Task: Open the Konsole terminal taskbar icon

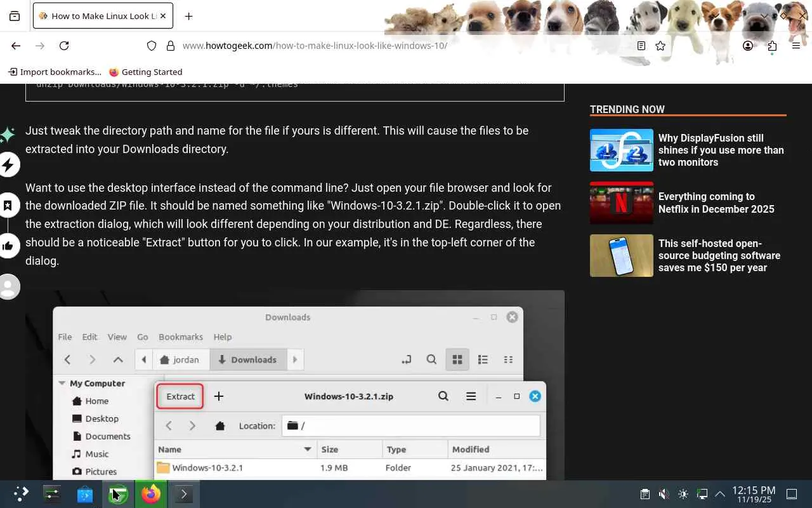Action: 183,494
